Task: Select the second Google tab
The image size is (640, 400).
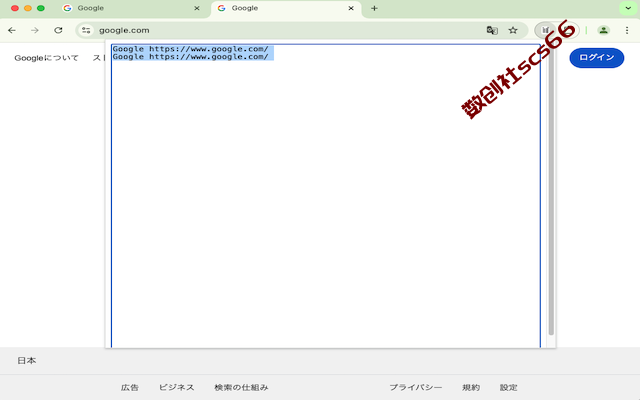Action: (286, 9)
